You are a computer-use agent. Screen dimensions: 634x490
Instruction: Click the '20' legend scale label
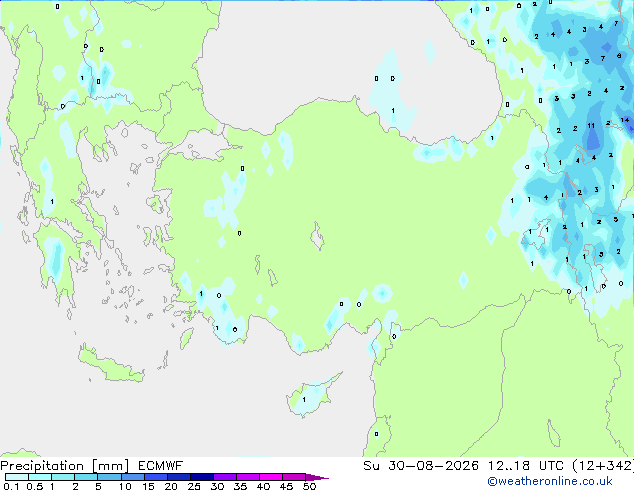tap(171, 486)
